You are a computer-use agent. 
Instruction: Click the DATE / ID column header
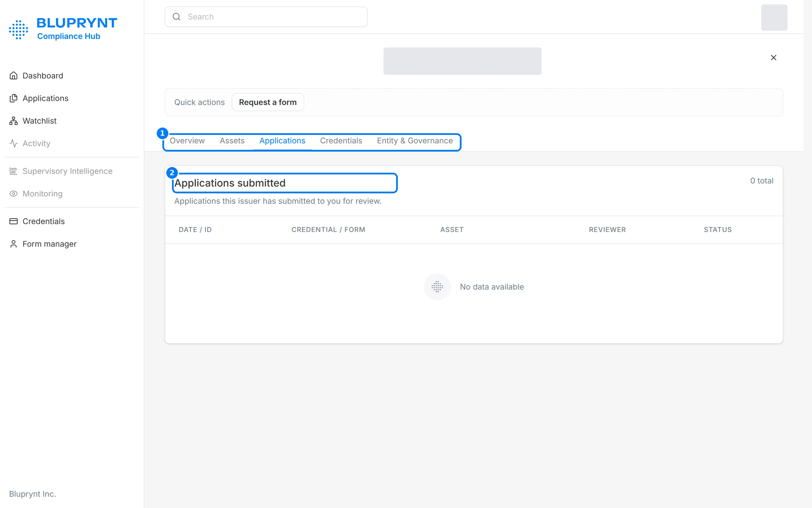[195, 229]
